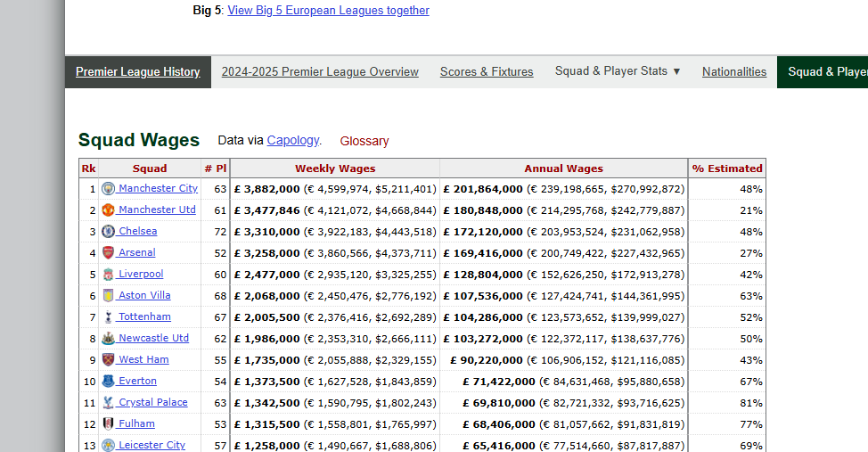Open the Tottenham squad link
Image resolution: width=868 pixels, height=452 pixels.
[144, 316]
